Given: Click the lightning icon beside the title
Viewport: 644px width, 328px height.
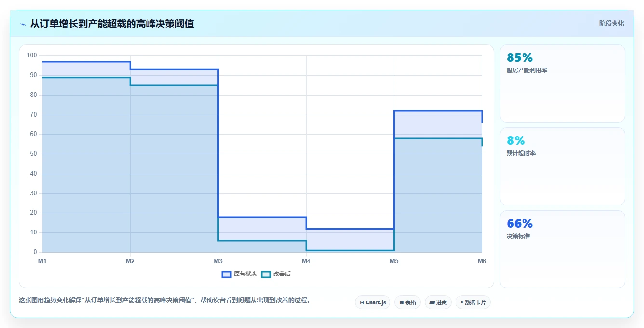Looking at the screenshot, I should (x=23, y=24).
